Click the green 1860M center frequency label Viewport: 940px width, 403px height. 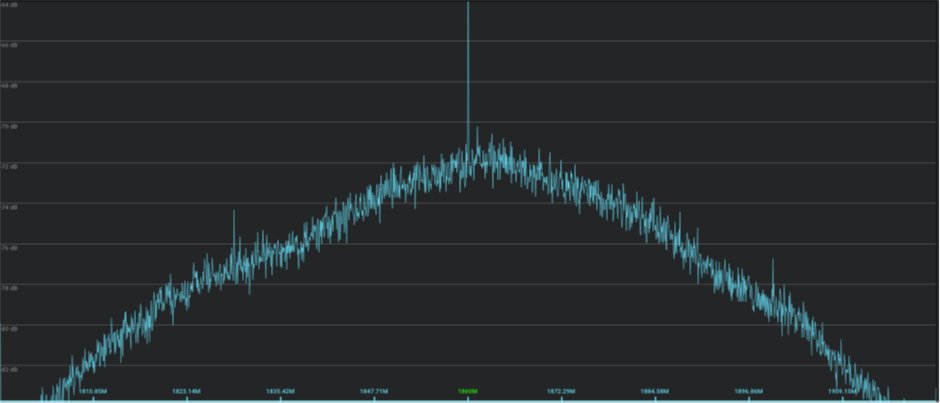[x=468, y=392]
